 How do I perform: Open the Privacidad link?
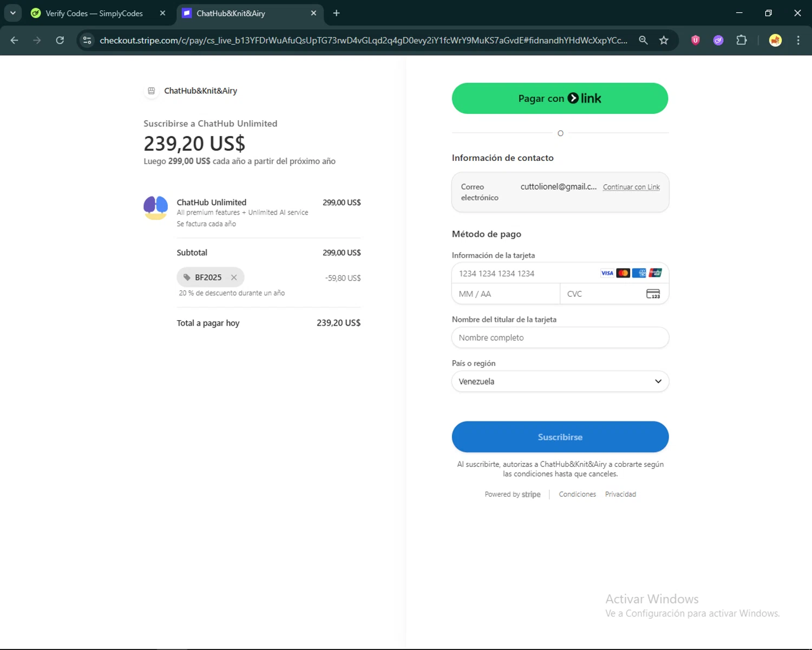tap(620, 495)
